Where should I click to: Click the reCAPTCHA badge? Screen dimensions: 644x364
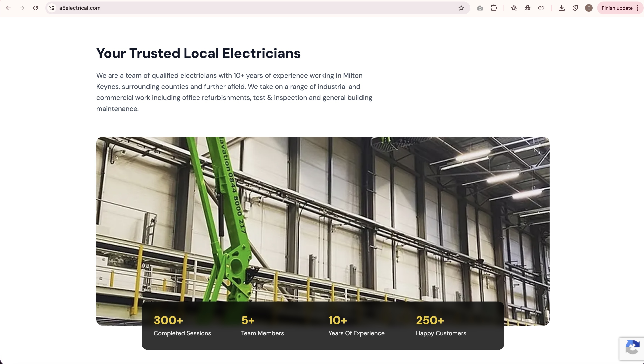632,349
